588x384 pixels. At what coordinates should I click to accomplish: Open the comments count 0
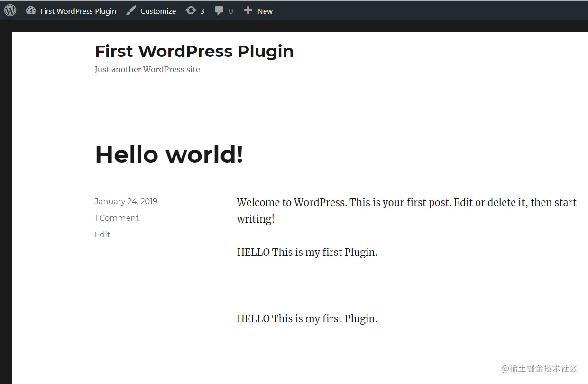[x=231, y=11]
